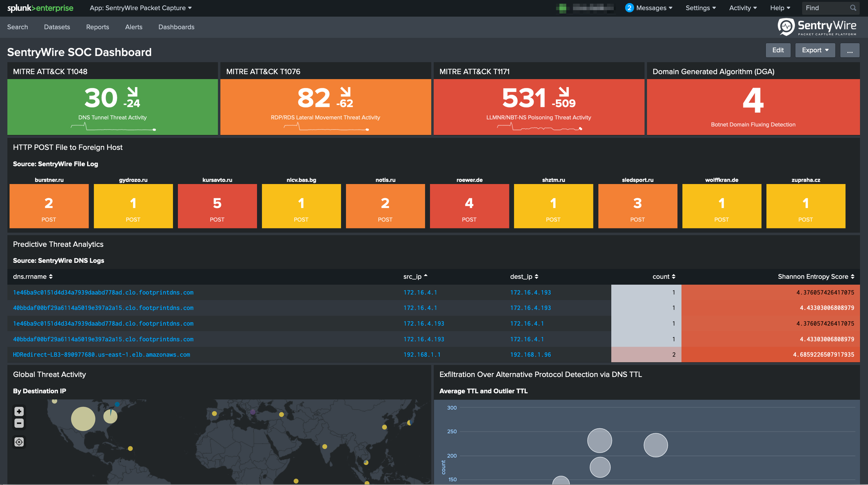Click the Edit dashboard button
The height and width of the screenshot is (485, 868).
[x=778, y=50]
